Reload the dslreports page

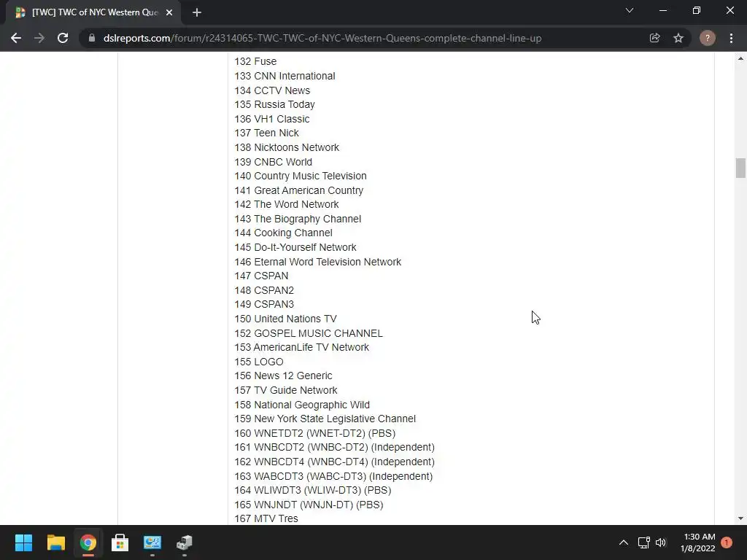(x=63, y=38)
